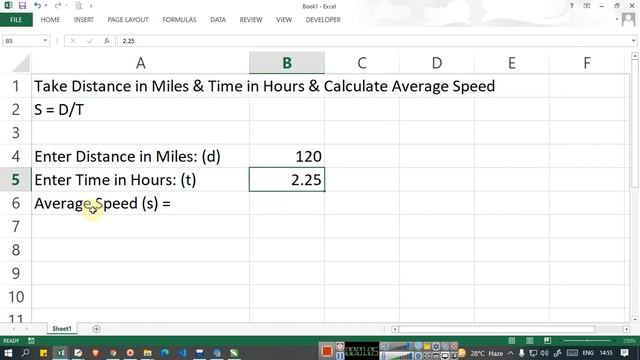Click vertical scrollbar down arrow

[x=635, y=319]
